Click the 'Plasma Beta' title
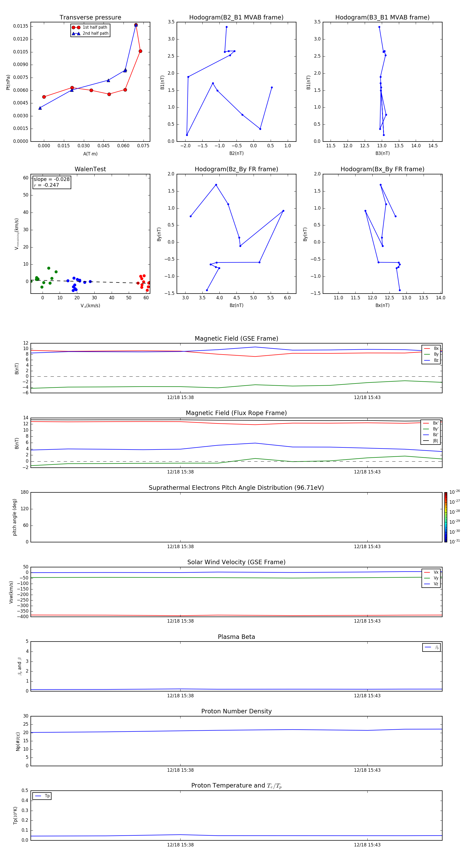473x868 pixels. tap(236, 637)
